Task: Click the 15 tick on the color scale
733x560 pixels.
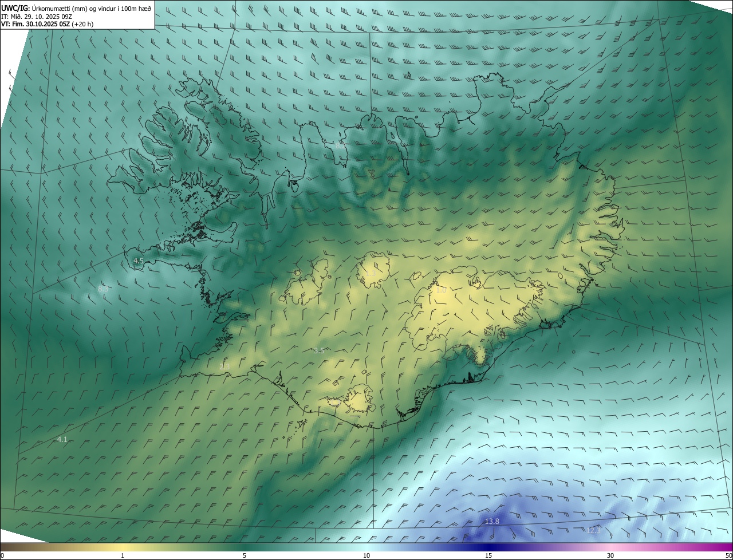Action: [x=488, y=555]
